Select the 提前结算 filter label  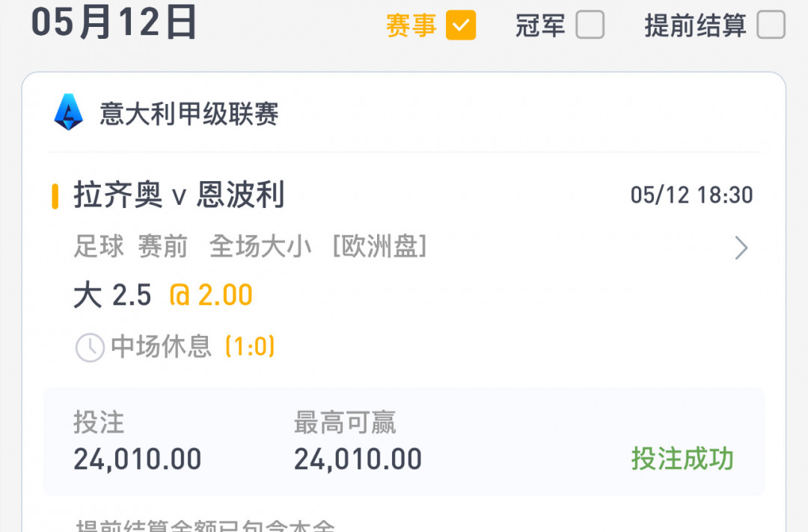695,25
